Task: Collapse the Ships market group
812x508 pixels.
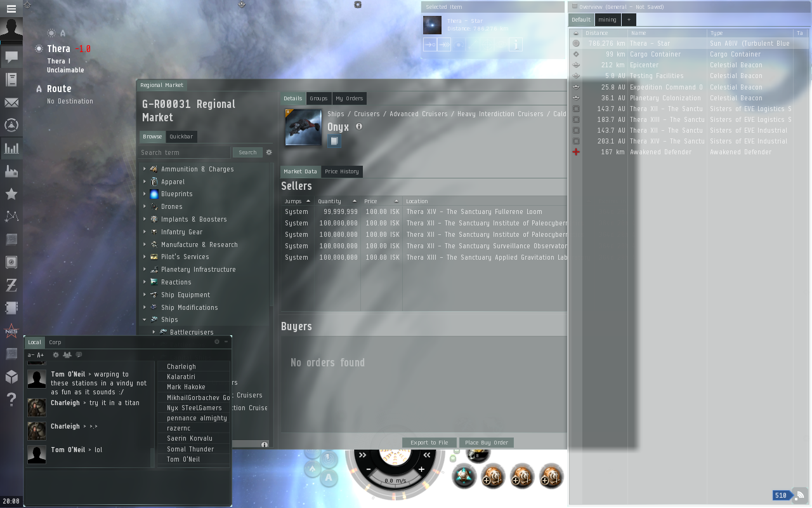Action: (145, 320)
